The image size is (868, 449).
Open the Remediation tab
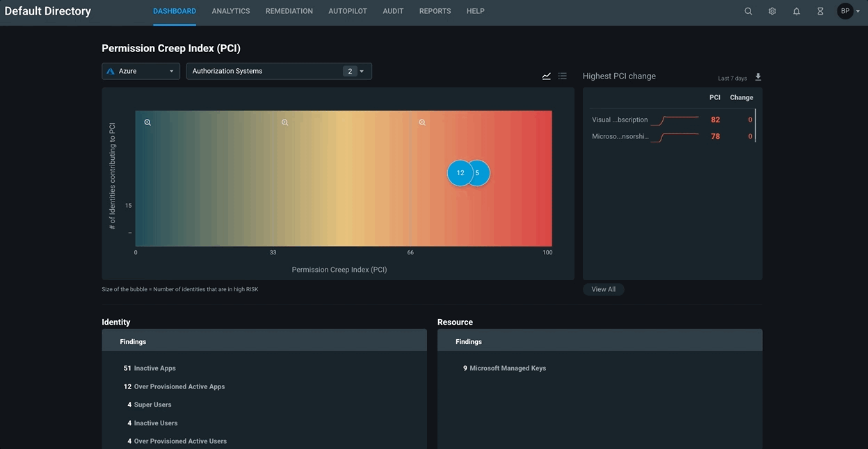coord(289,11)
